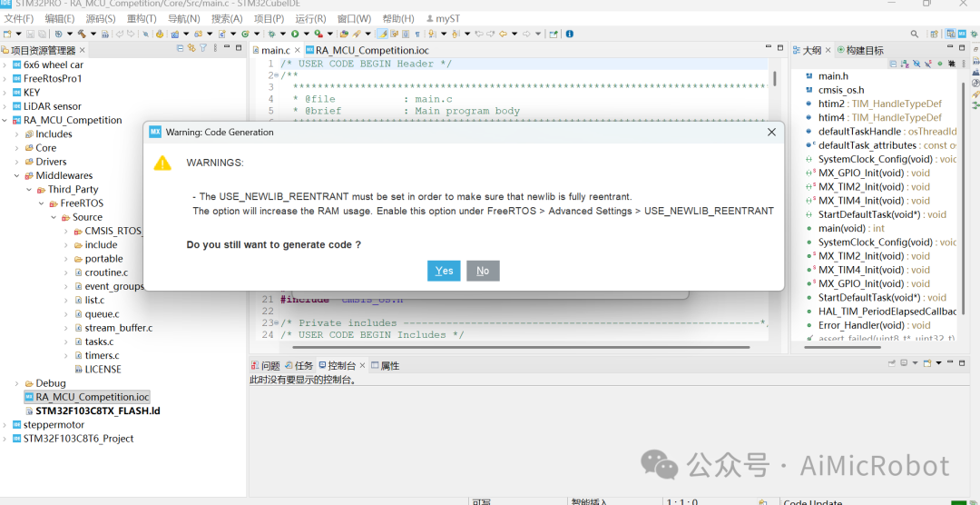Click the yellow Back navigation arrow
Screen dimensions: 980x505
tap(503, 34)
